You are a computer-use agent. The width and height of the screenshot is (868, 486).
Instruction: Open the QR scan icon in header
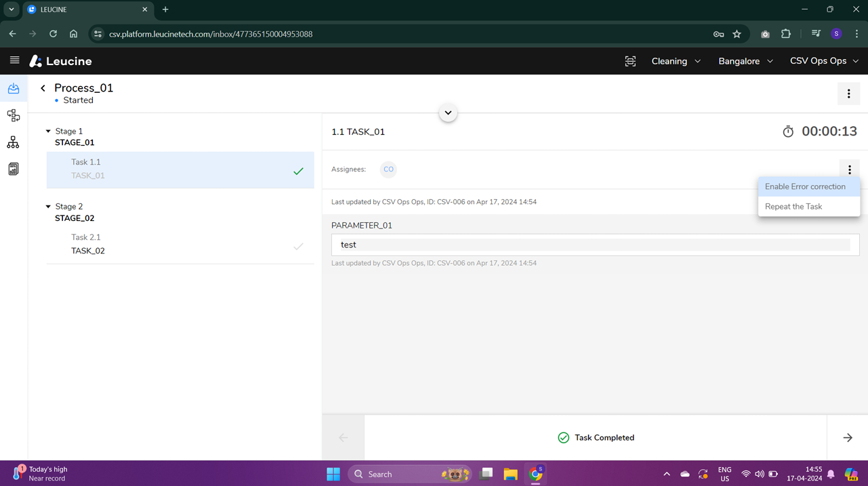630,61
